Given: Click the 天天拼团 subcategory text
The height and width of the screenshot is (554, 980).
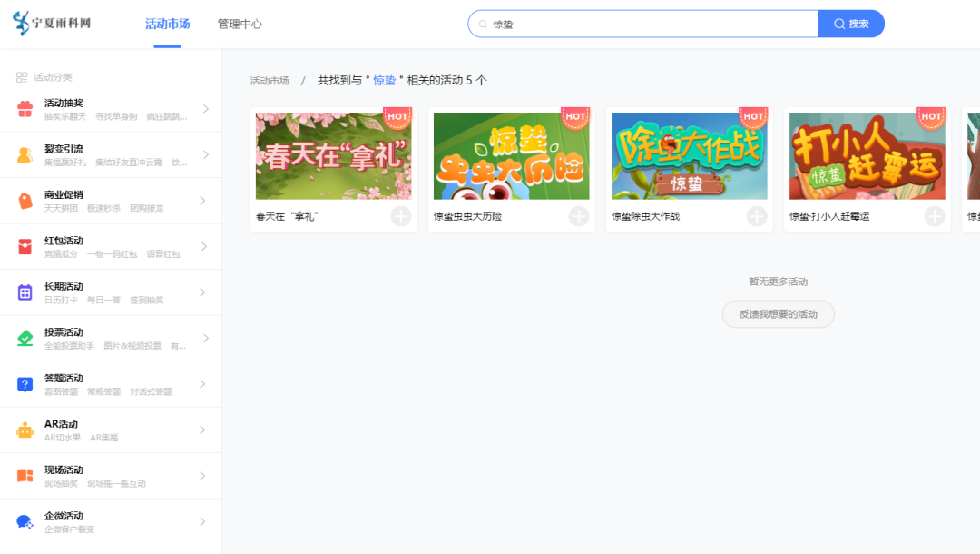Looking at the screenshot, I should click(61, 208).
